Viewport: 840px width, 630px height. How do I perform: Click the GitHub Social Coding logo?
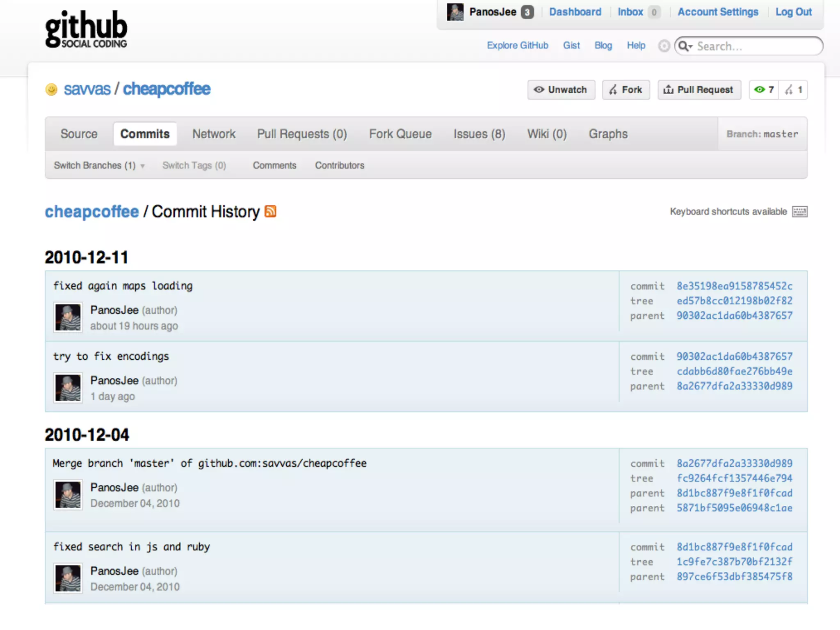point(86,29)
